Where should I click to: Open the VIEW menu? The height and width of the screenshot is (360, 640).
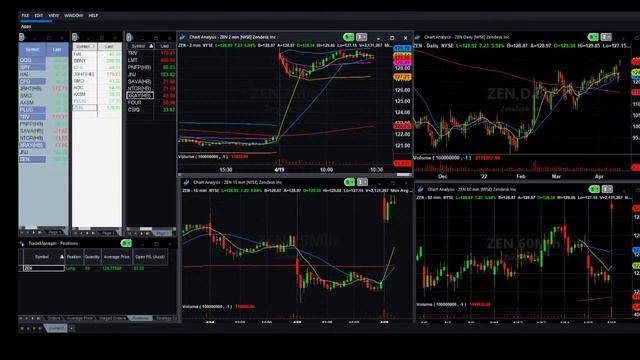[x=53, y=16]
